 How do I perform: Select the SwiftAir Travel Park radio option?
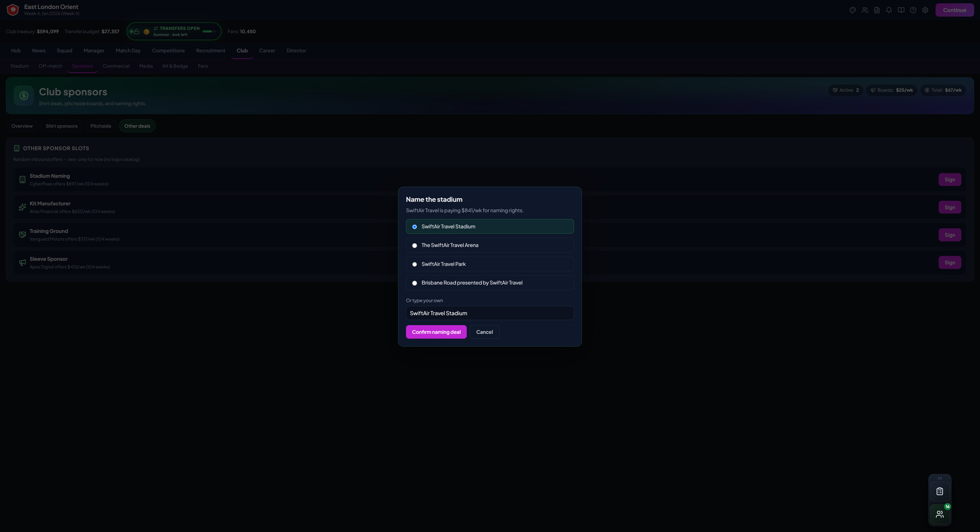[x=489, y=264]
